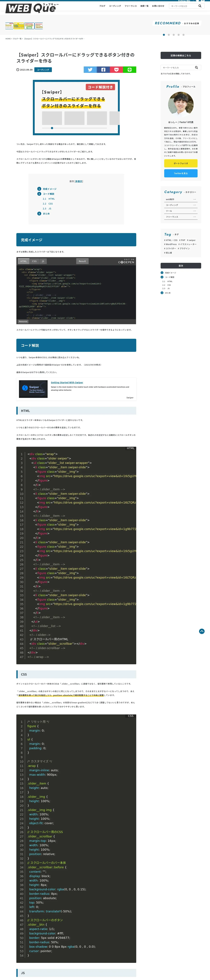The height and width of the screenshot is (980, 210).
Task: Jump to まとめ from sidebar 目次
Action: coord(168,293)
